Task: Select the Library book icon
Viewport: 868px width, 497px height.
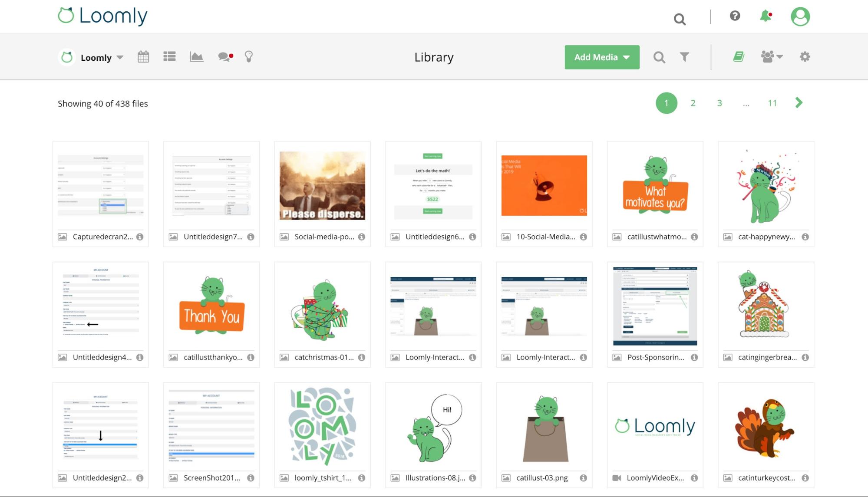Action: (739, 56)
